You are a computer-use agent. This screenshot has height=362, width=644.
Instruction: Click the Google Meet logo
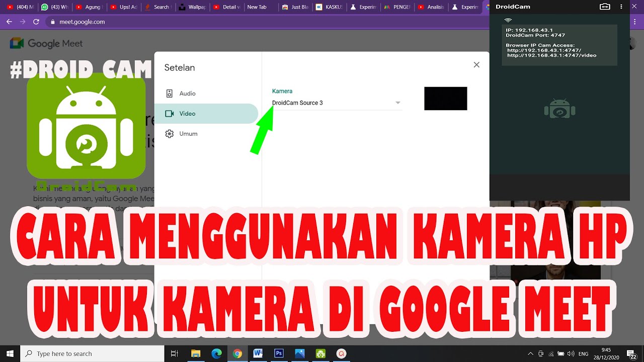(46, 43)
